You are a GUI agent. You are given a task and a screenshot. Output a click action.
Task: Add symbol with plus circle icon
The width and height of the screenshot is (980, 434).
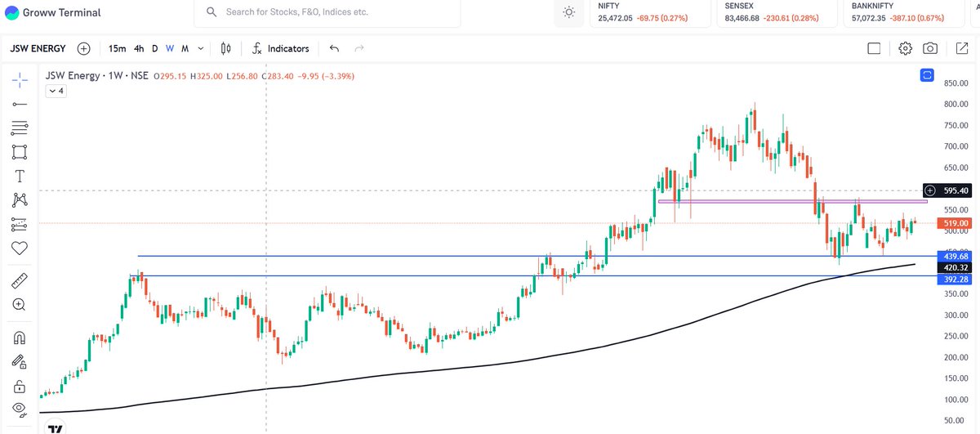[x=84, y=48]
